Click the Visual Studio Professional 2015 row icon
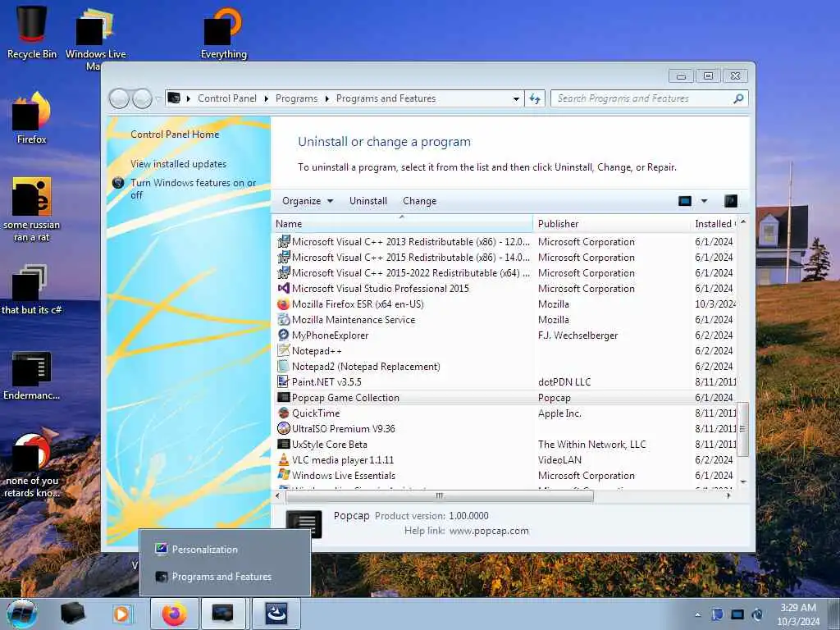 283,288
